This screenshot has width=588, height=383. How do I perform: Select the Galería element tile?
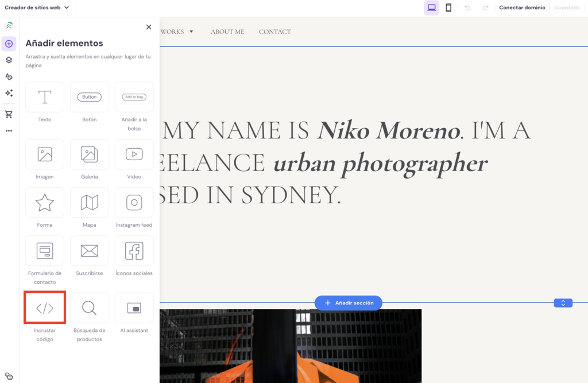pos(89,154)
